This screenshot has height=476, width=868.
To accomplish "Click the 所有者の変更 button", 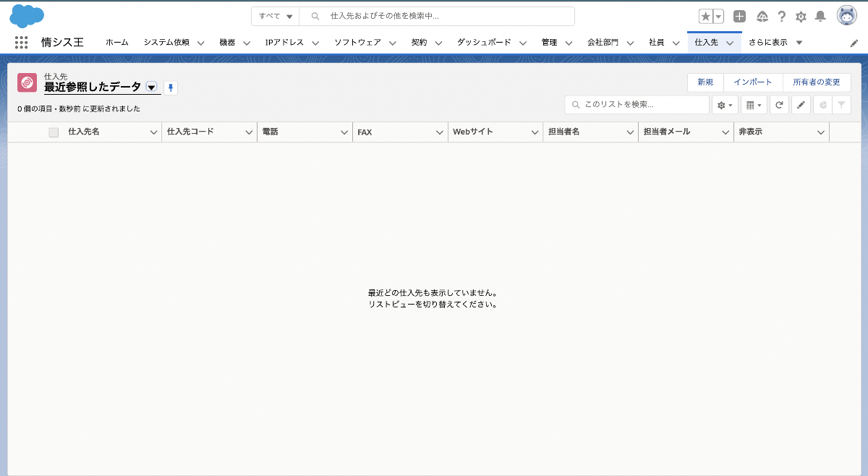I will point(817,82).
